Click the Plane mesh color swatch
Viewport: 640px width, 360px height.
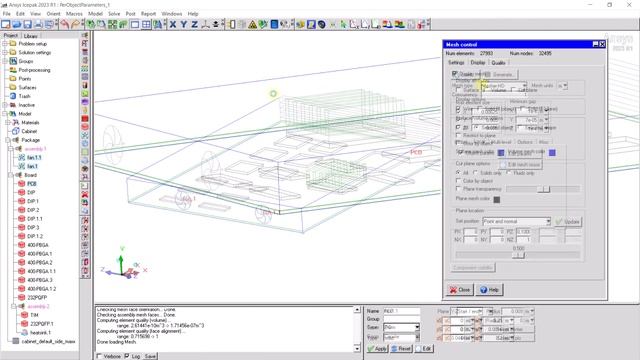click(x=497, y=200)
